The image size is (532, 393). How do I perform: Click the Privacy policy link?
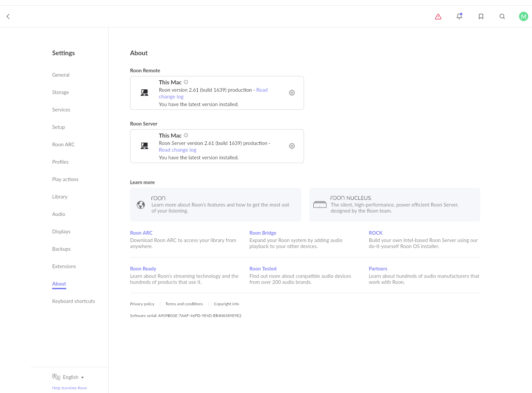(x=142, y=304)
